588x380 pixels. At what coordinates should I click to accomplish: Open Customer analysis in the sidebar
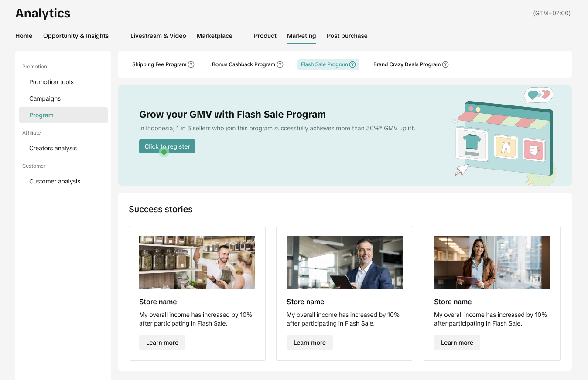click(55, 181)
